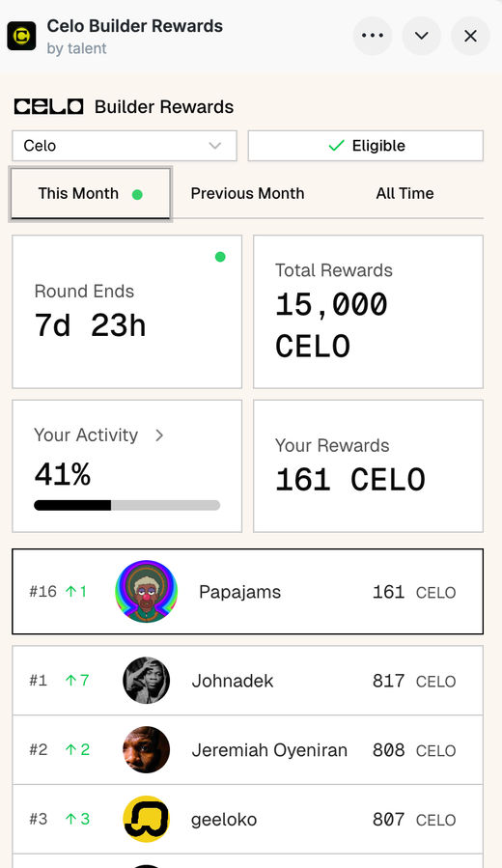Click Jeremiah Oyeniran's avatar

(x=146, y=749)
